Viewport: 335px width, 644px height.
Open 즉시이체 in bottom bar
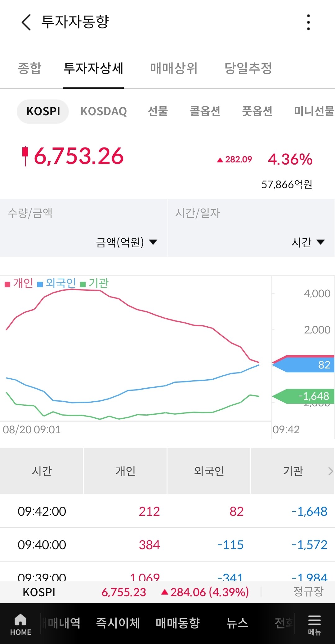(x=118, y=623)
